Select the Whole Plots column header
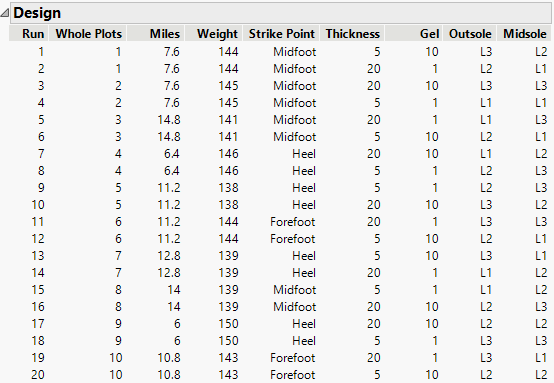 88,34
